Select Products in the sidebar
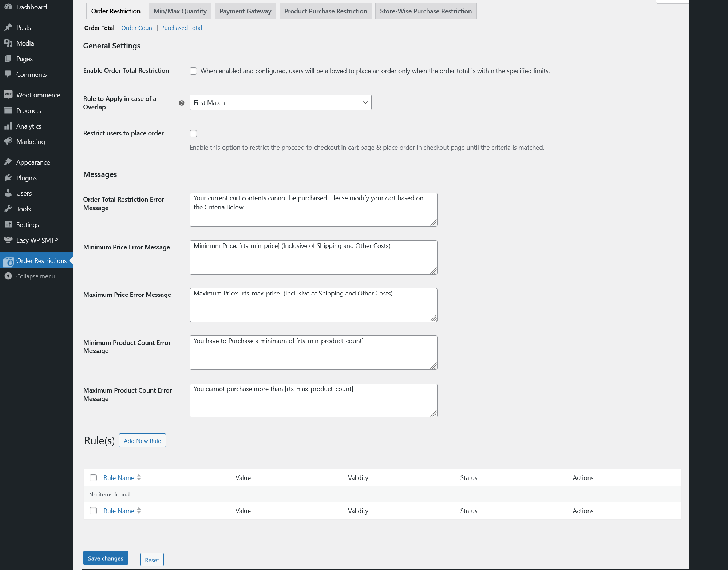This screenshot has width=728, height=570. (29, 110)
